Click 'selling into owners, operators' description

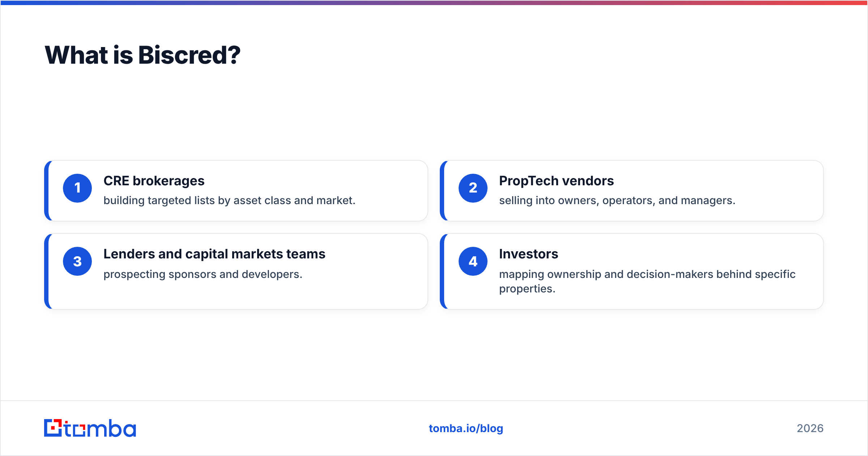pos(617,200)
